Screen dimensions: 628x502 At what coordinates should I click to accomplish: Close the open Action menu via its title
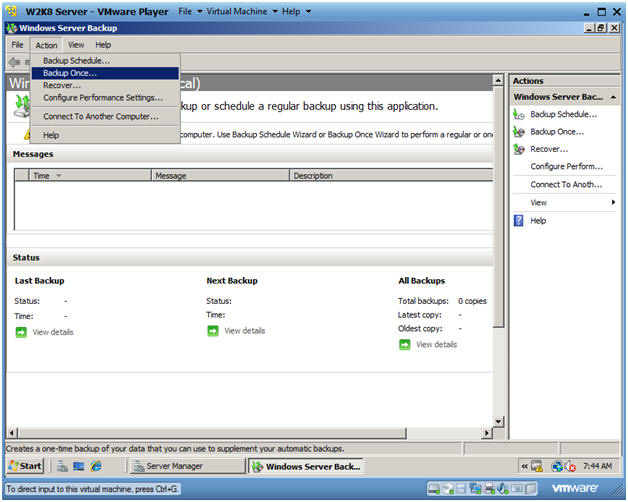46,45
